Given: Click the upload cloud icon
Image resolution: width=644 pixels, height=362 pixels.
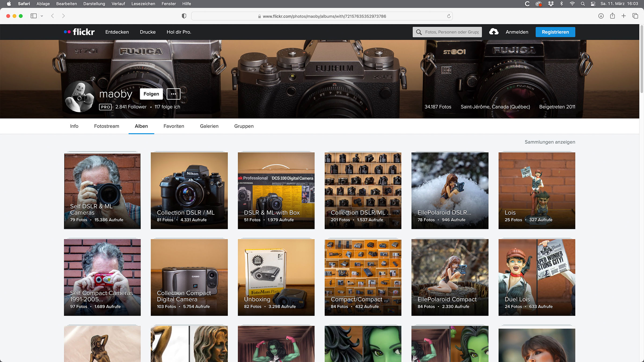Looking at the screenshot, I should pos(493,32).
